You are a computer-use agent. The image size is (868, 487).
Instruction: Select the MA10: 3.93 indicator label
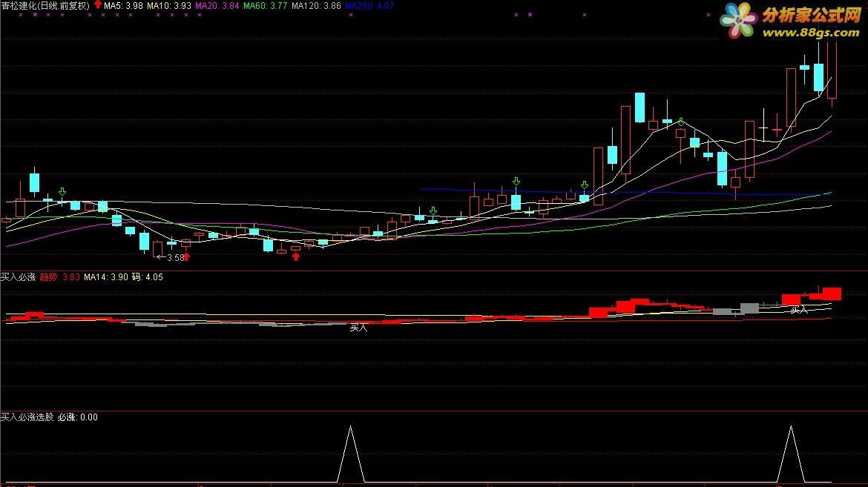click(169, 5)
